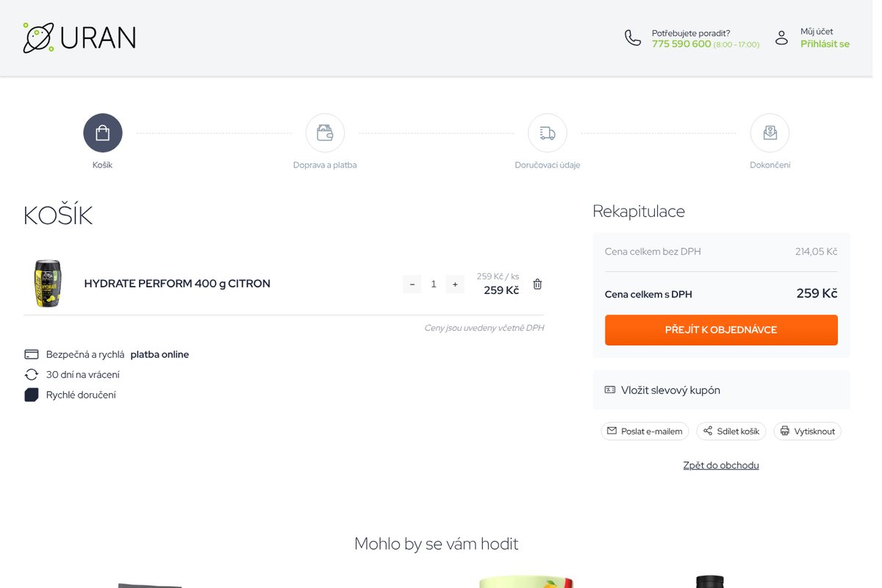The image size is (882, 588).
Task: Print the cart with Vytisknout
Action: coord(807,431)
